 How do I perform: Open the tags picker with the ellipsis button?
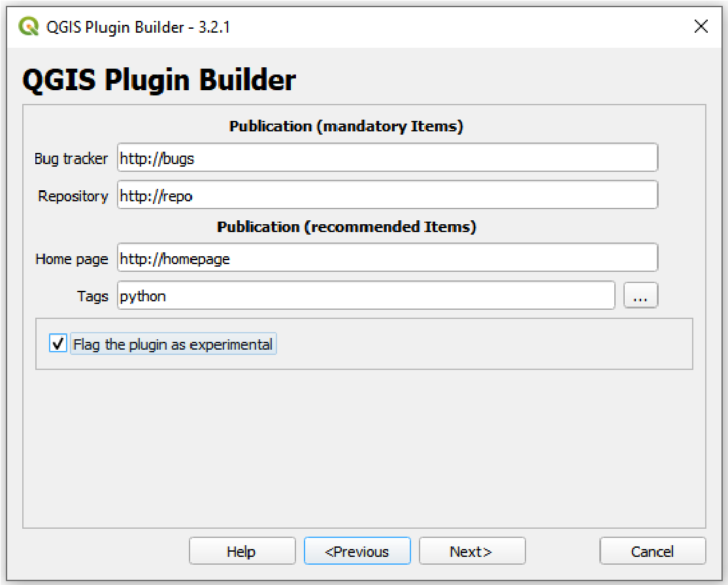click(640, 295)
